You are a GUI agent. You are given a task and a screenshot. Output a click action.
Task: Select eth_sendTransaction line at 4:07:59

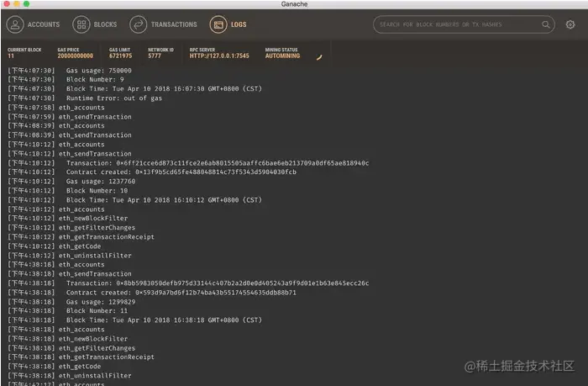[70, 117]
